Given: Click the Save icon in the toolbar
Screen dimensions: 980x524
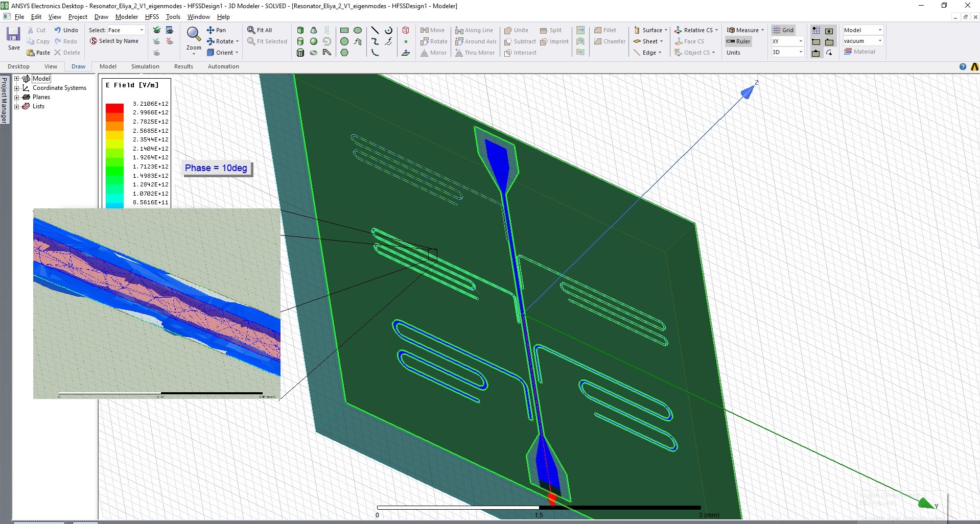Looking at the screenshot, I should point(13,35).
